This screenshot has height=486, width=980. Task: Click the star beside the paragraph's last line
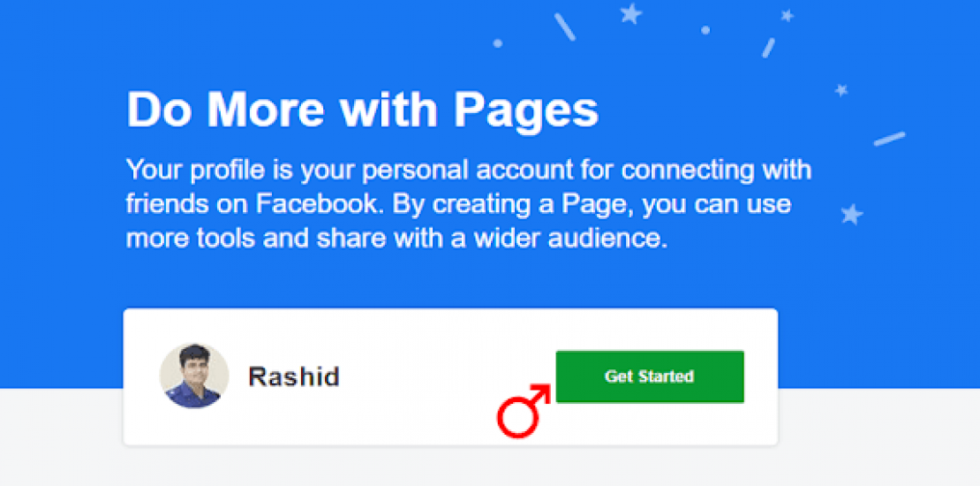[x=851, y=213]
